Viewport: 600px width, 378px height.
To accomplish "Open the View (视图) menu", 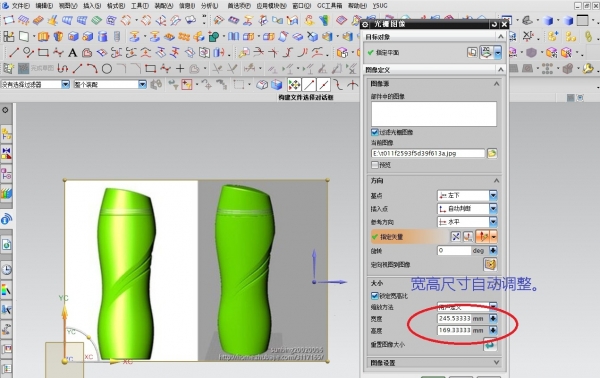I will point(68,6).
